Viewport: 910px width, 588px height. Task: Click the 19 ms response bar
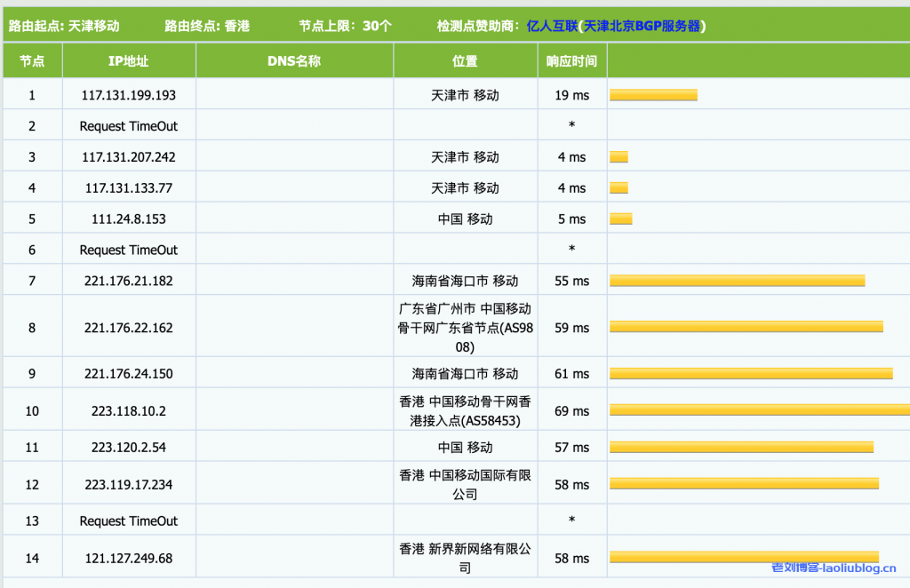click(x=653, y=95)
